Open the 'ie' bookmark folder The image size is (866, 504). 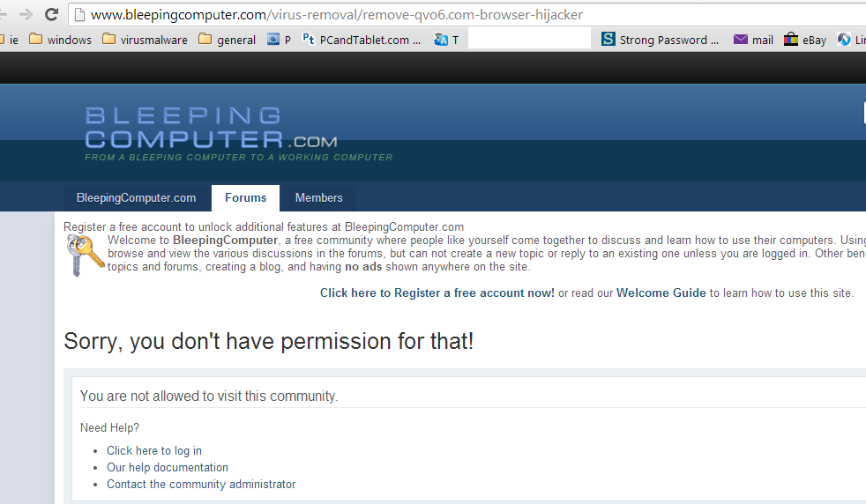point(10,40)
